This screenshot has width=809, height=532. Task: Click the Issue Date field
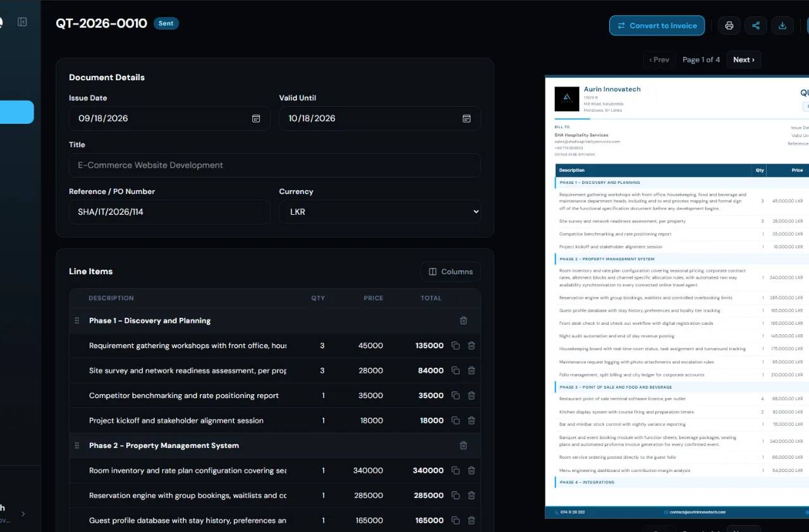(169, 118)
